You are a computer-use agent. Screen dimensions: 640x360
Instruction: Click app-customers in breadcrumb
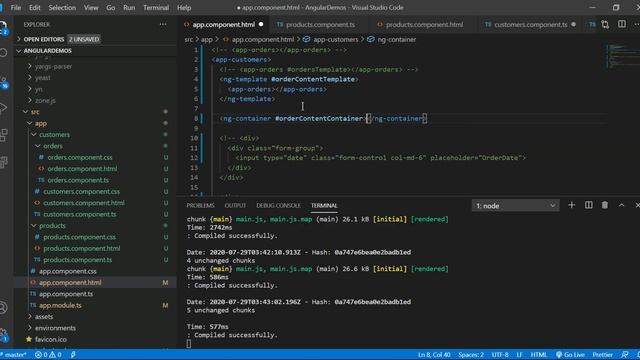pos(336,40)
